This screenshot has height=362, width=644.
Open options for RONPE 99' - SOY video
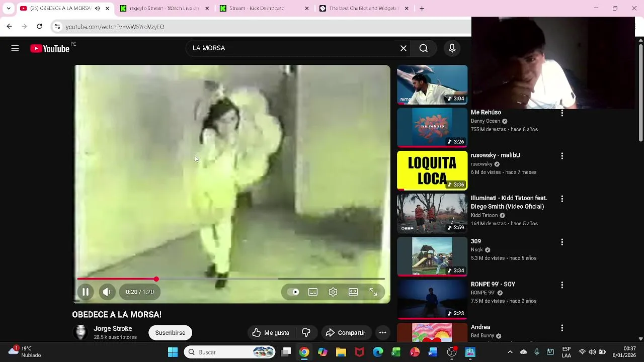click(562, 285)
